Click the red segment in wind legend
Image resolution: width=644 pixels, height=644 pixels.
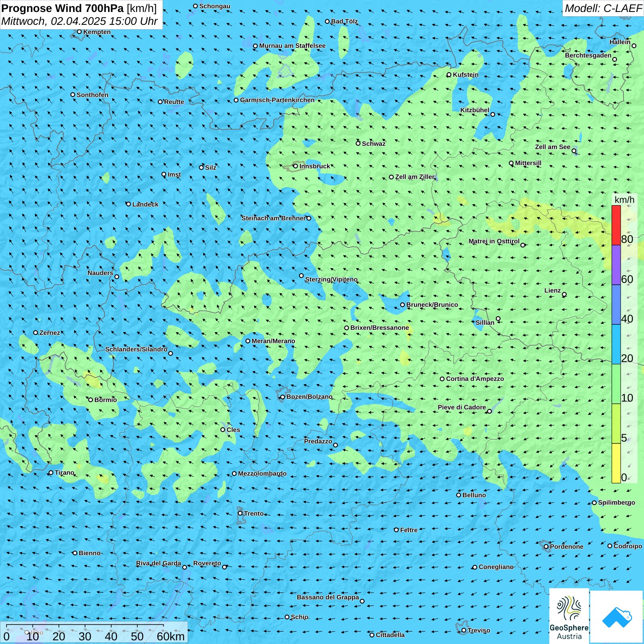click(616, 225)
